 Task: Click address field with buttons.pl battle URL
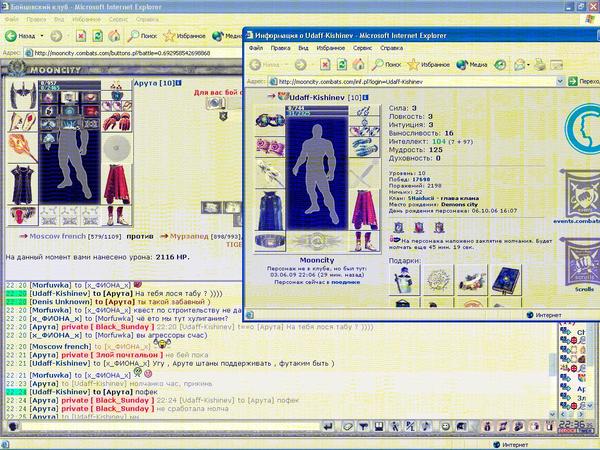133,53
